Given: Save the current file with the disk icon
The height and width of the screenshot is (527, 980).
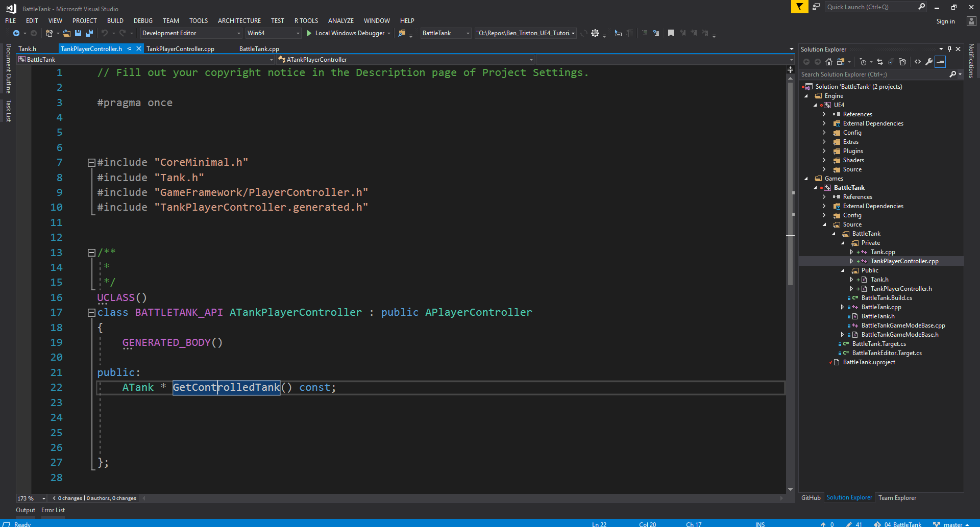Looking at the screenshot, I should click(78, 33).
